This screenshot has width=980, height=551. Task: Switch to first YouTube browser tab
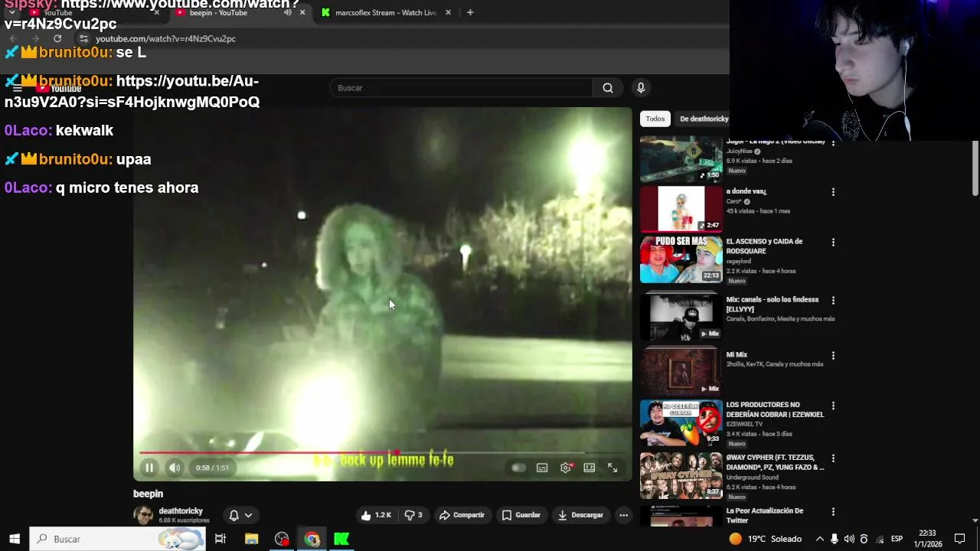click(x=92, y=12)
